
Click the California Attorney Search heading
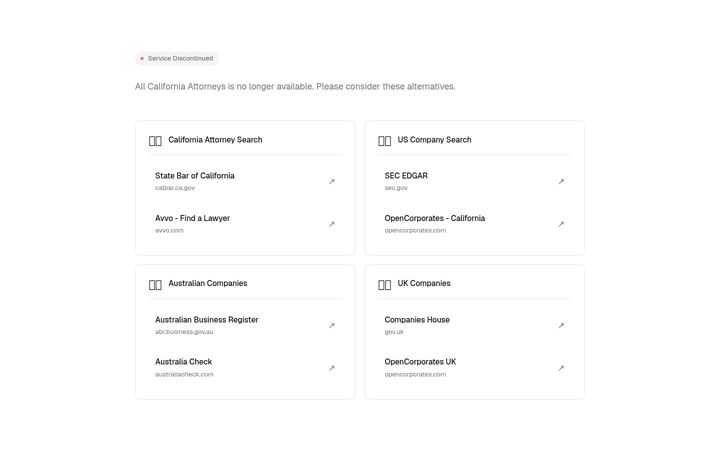(215, 140)
